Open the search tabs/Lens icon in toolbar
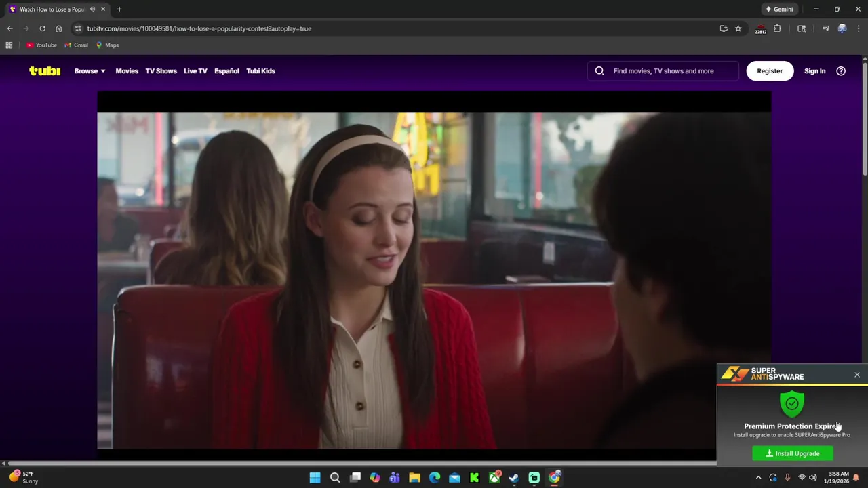The image size is (868, 488). 802,28
